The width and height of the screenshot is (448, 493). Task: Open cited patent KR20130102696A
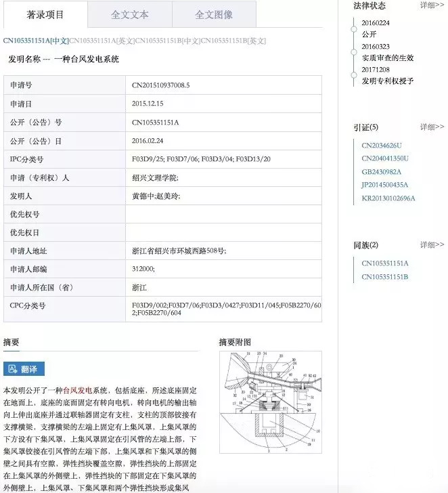tap(388, 198)
